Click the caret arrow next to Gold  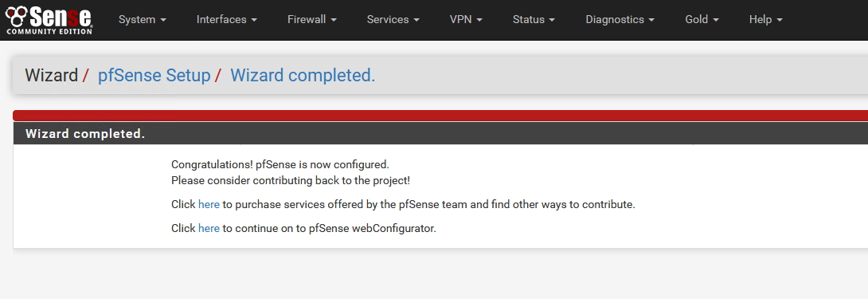[x=716, y=20]
